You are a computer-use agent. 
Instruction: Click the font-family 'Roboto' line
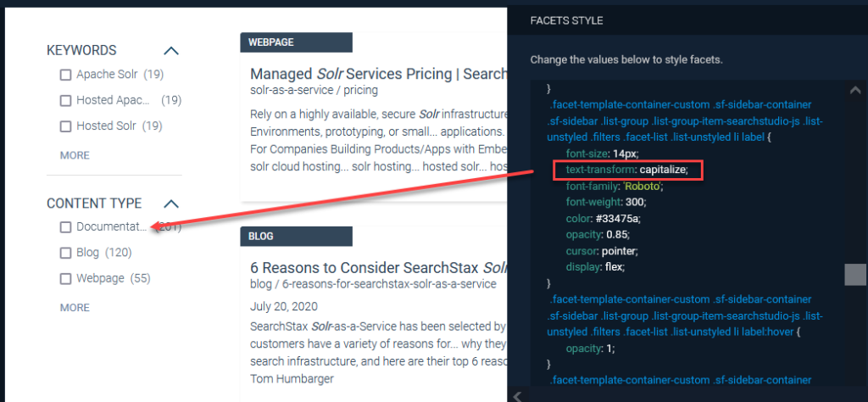click(x=615, y=186)
